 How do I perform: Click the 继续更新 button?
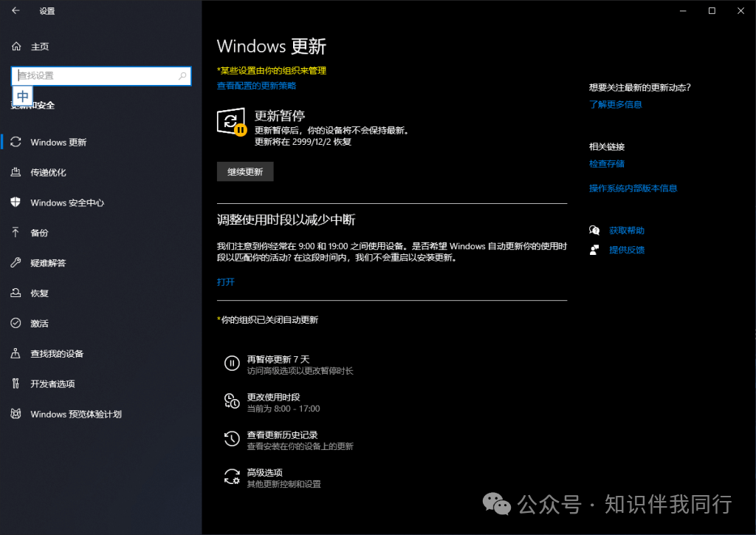pos(245,171)
